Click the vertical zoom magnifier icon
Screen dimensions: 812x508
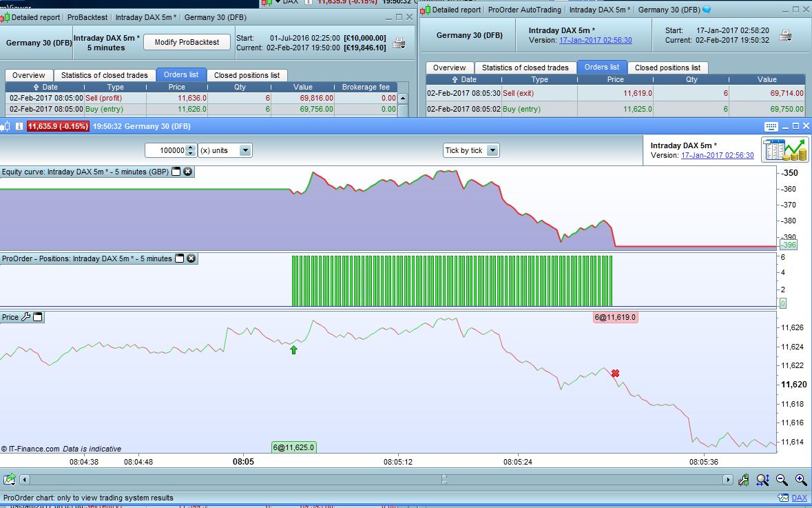[762, 480]
